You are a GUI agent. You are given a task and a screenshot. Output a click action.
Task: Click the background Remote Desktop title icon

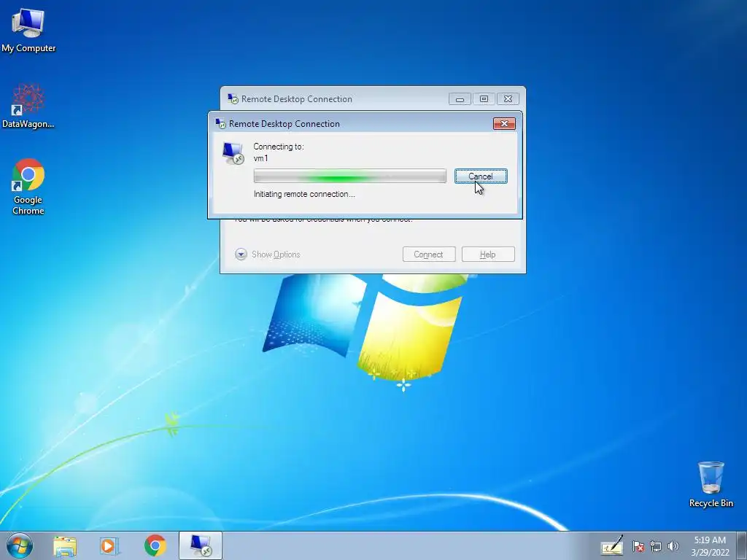233,99
